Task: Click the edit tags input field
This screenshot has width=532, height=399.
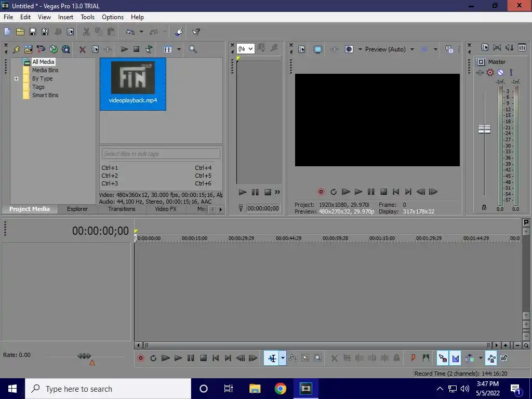Action: 161,154
